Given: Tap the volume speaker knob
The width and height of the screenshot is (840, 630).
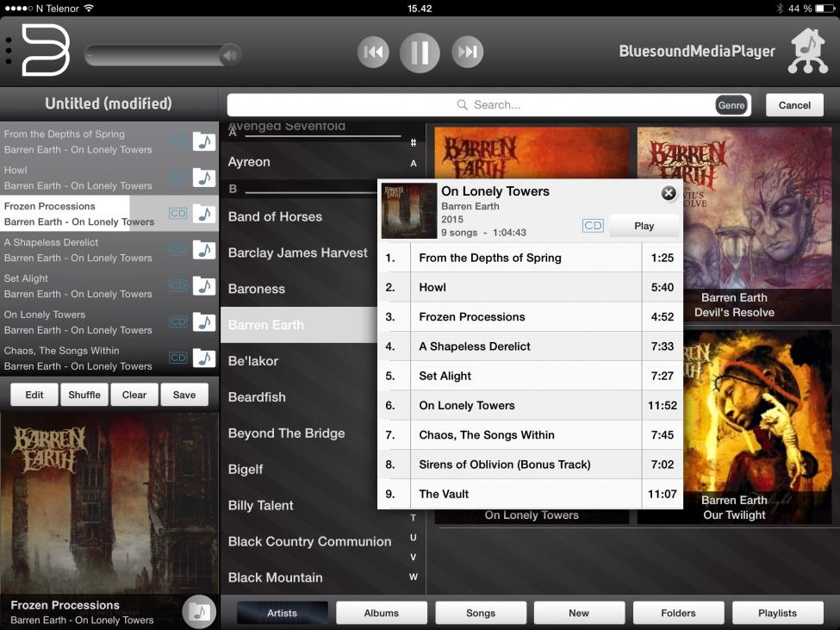Looking at the screenshot, I should click(x=230, y=54).
